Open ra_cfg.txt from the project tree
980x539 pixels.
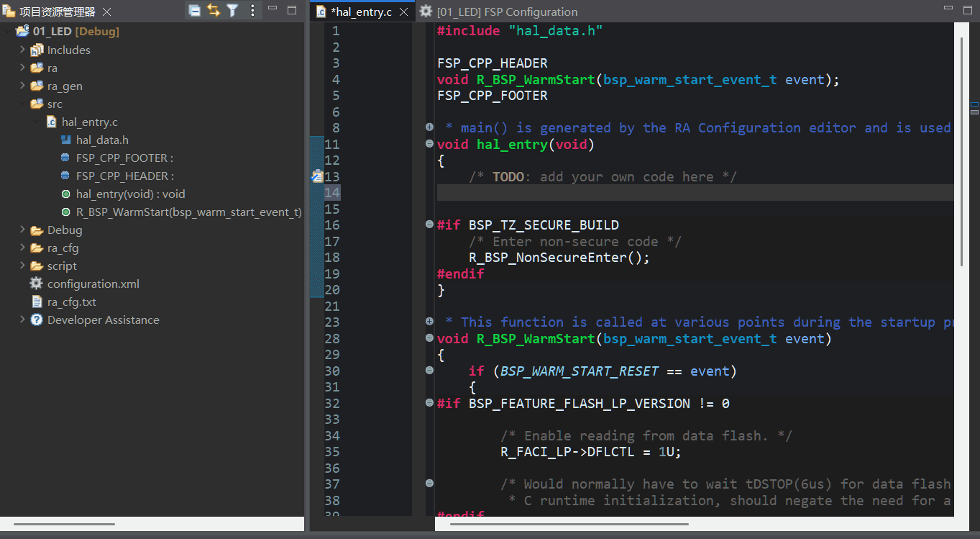coord(71,302)
